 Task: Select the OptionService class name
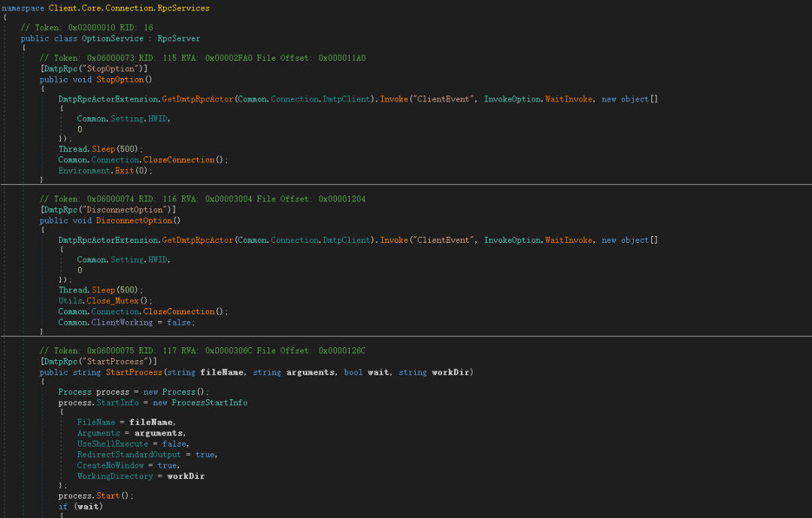point(112,38)
